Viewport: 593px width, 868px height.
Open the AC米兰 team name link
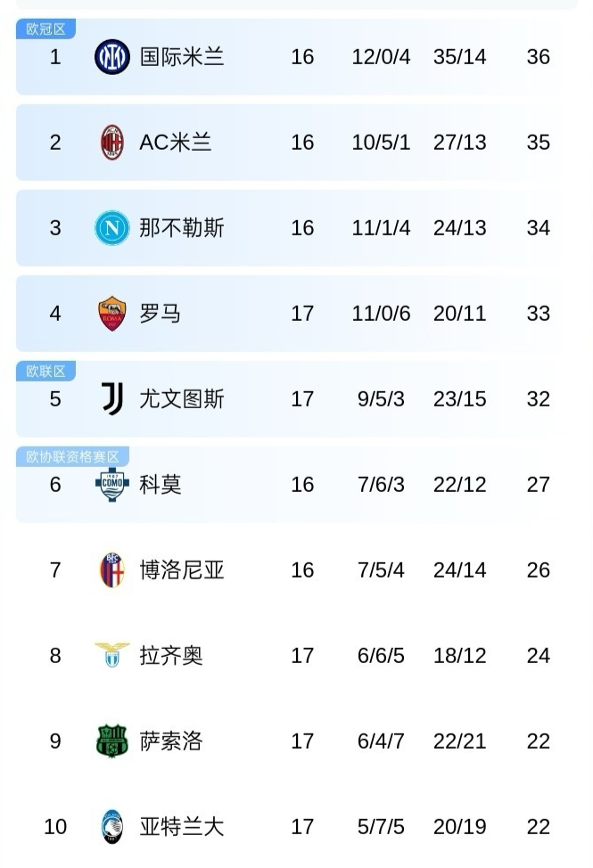pyautogui.click(x=176, y=143)
